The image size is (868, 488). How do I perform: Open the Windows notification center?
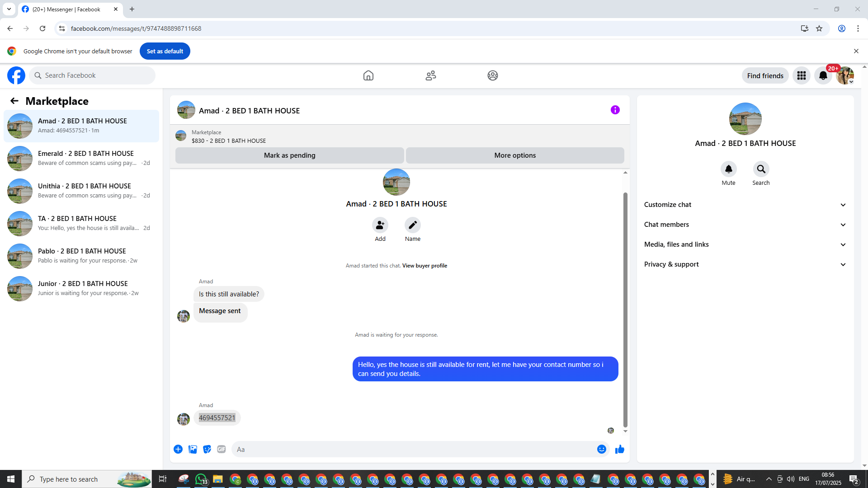tap(854, 479)
